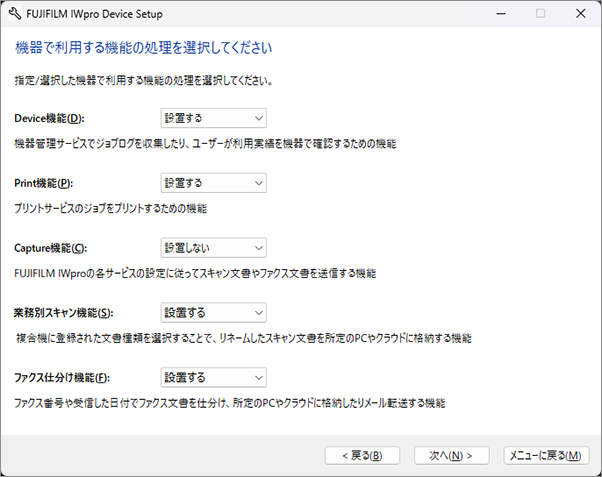Click the wrench app icon in title bar
602x477 pixels.
(x=15, y=14)
